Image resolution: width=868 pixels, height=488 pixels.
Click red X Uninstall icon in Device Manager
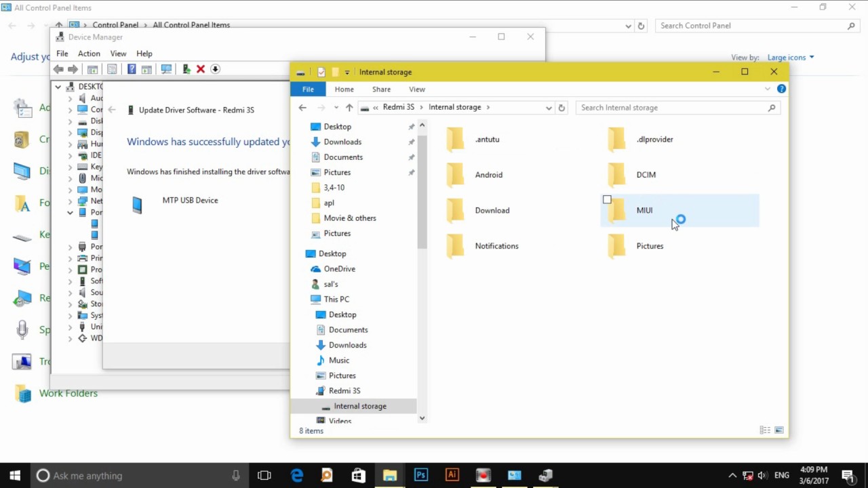[x=201, y=69]
